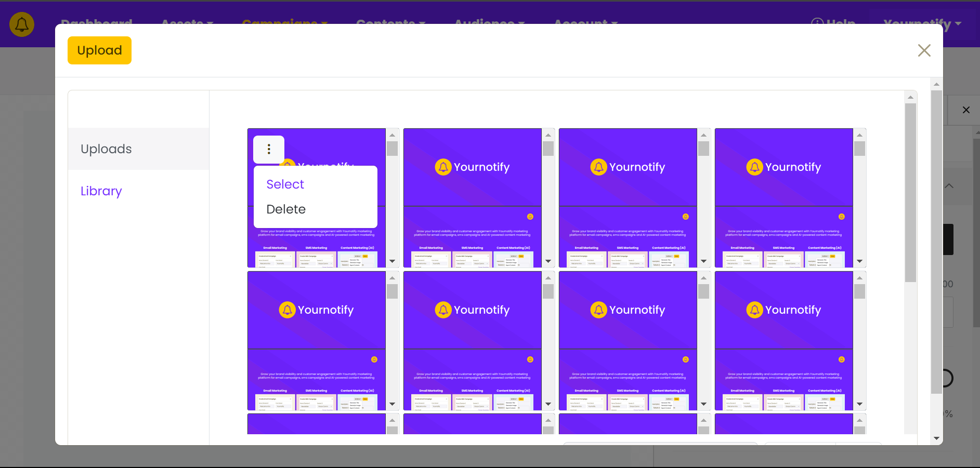Image resolution: width=980 pixels, height=468 pixels.
Task: Close the media library modal
Action: (924, 50)
